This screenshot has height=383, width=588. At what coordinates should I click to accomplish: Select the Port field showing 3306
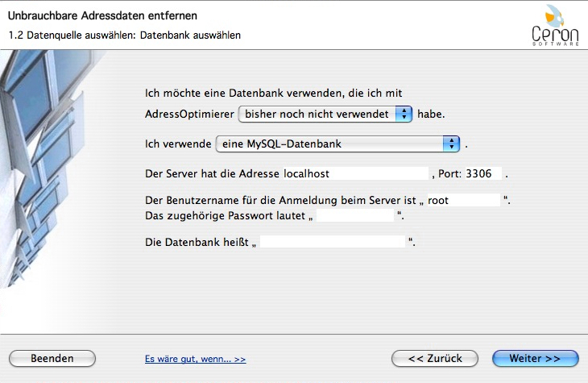(x=483, y=173)
